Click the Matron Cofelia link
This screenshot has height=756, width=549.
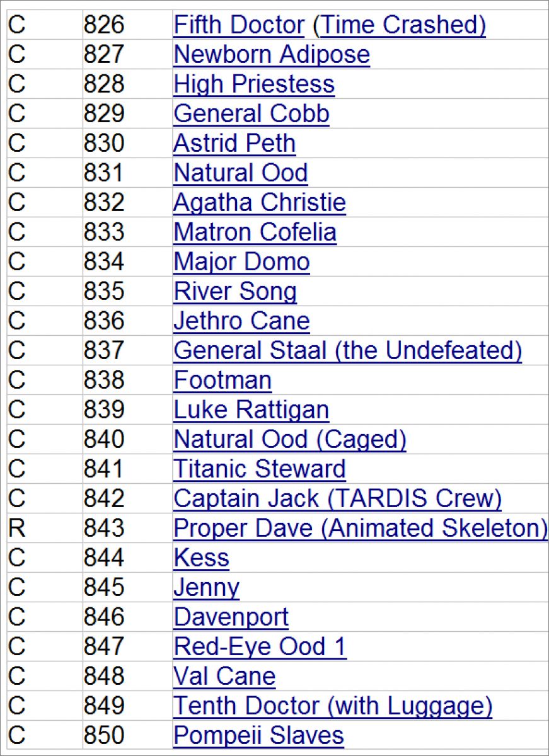255,232
